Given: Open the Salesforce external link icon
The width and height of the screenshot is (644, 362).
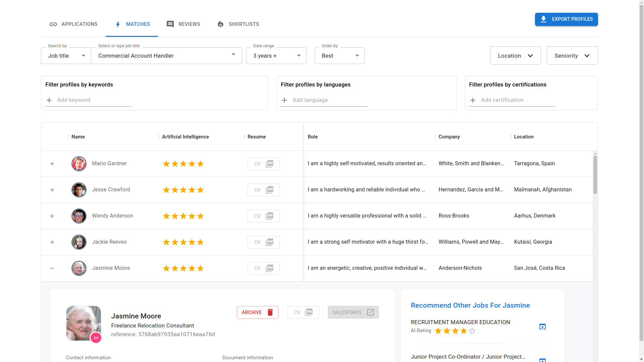Looking at the screenshot, I should coord(370,312).
